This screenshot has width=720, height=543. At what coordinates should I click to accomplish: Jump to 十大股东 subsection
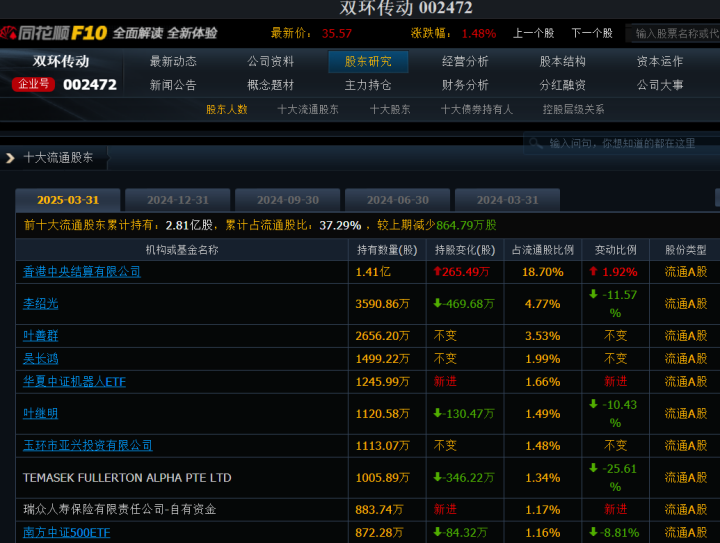[x=390, y=109]
